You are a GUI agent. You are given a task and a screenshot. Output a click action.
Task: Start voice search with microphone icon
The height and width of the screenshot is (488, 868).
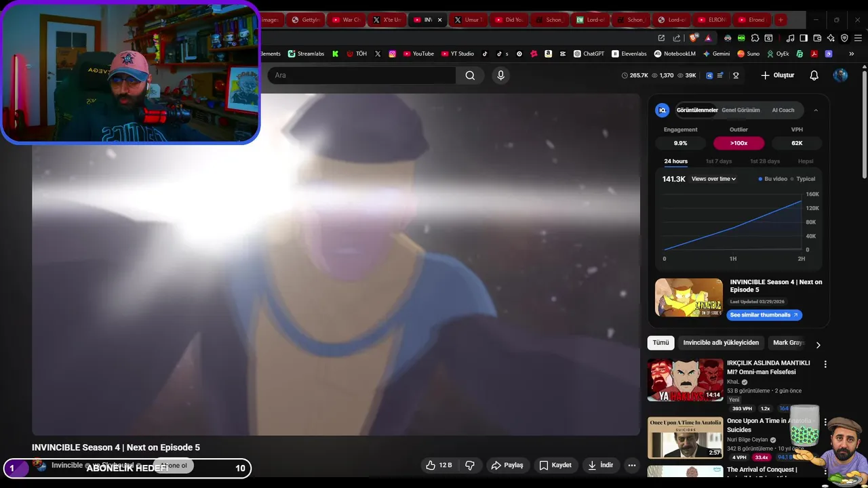pos(500,75)
